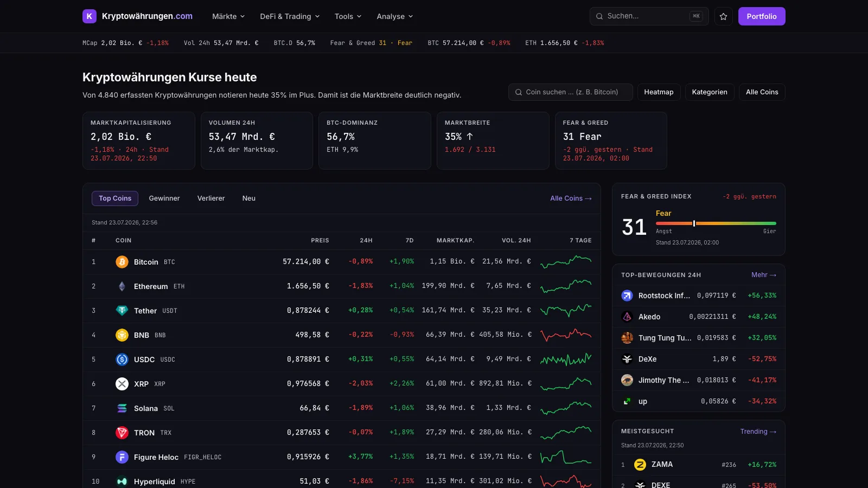Screen dimensions: 868x488
Task: Click the Bitcoin coin icon
Action: point(122,262)
